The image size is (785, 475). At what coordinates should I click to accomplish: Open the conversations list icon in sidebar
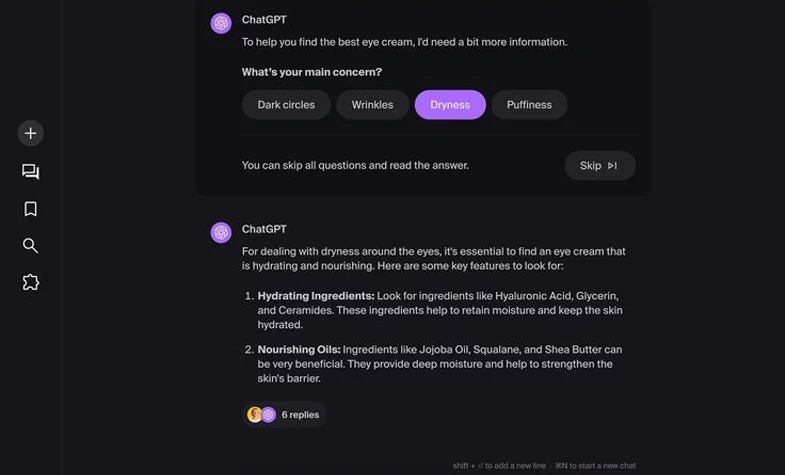(x=31, y=172)
